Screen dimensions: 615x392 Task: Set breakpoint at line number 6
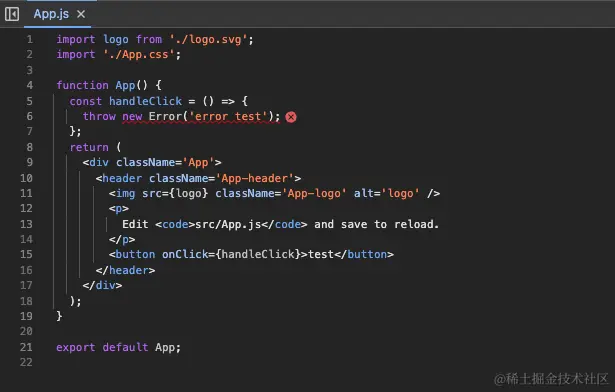click(29, 116)
